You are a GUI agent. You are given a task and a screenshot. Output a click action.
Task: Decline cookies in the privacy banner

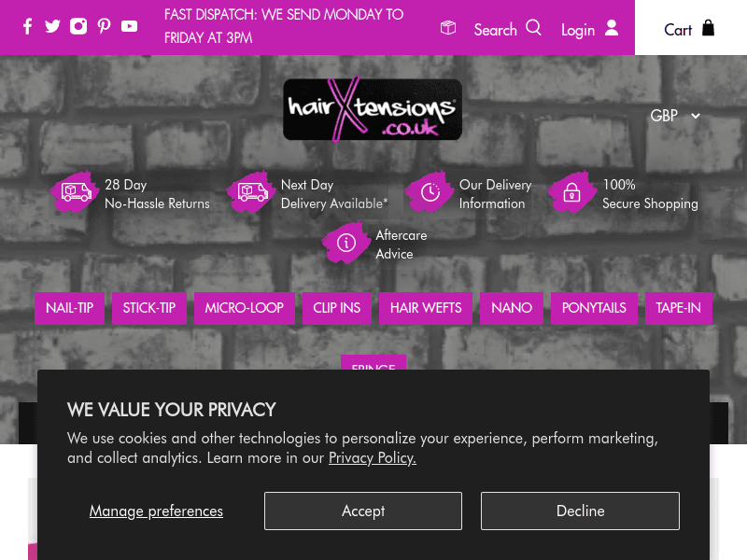(x=580, y=511)
